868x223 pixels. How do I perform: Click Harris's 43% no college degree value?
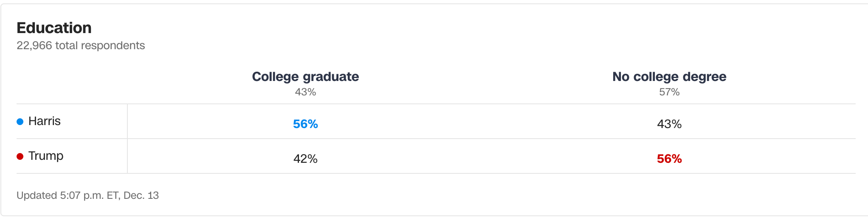tap(669, 124)
